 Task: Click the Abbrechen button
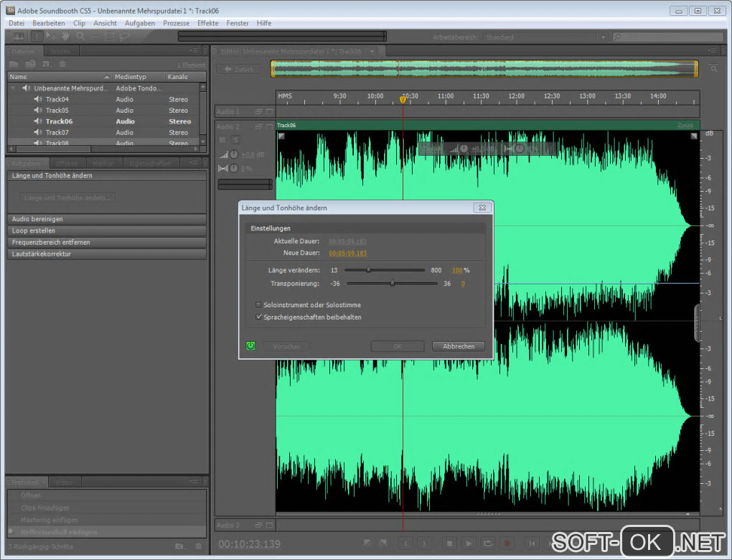point(458,346)
